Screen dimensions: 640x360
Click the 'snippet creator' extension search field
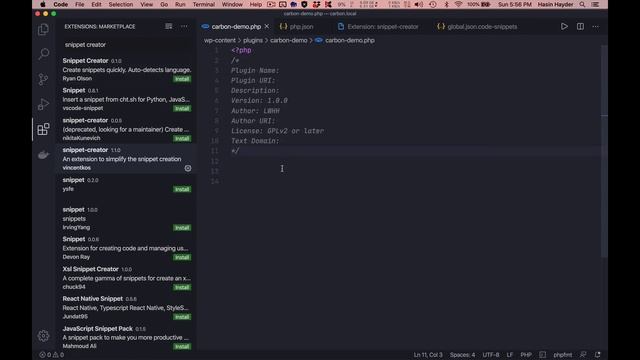[x=126, y=44]
